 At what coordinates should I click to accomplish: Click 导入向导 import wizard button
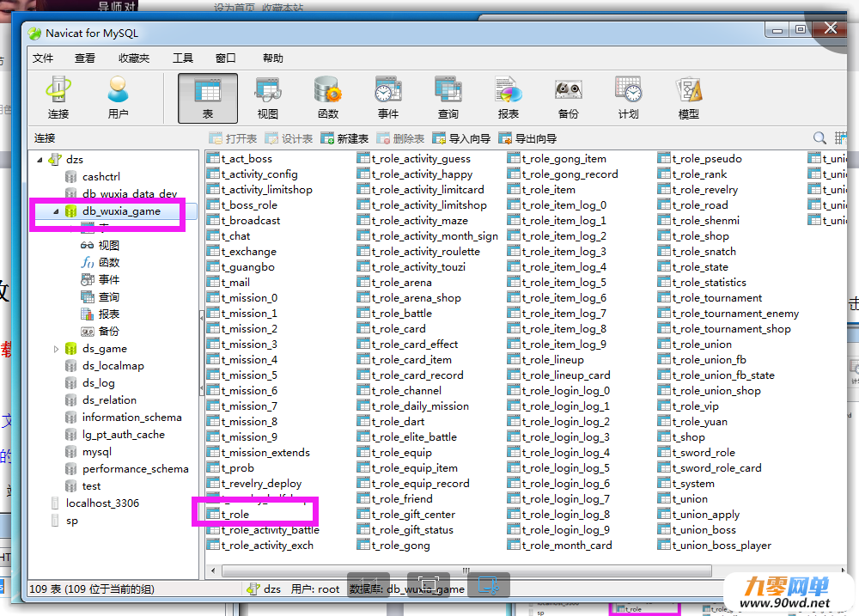click(461, 138)
